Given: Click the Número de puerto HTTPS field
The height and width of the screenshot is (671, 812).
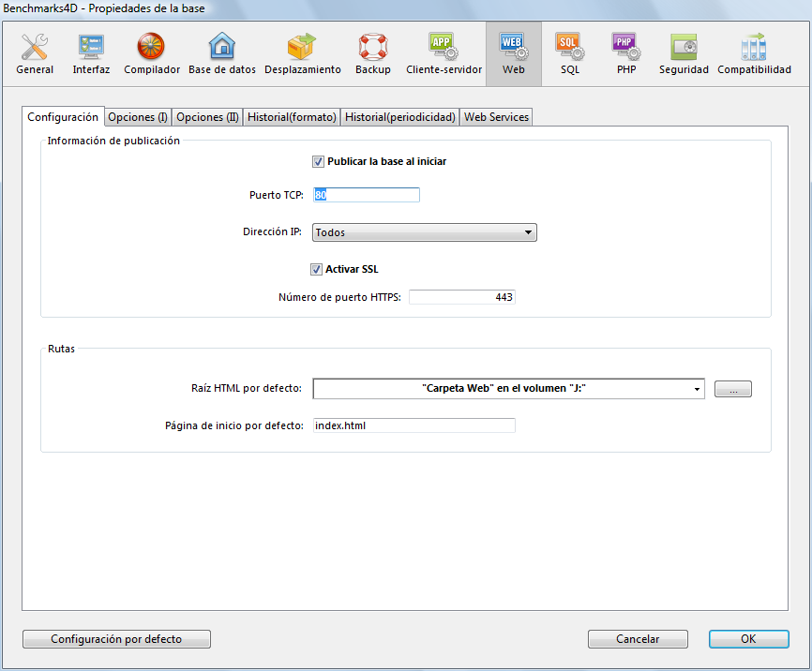Looking at the screenshot, I should (461, 297).
